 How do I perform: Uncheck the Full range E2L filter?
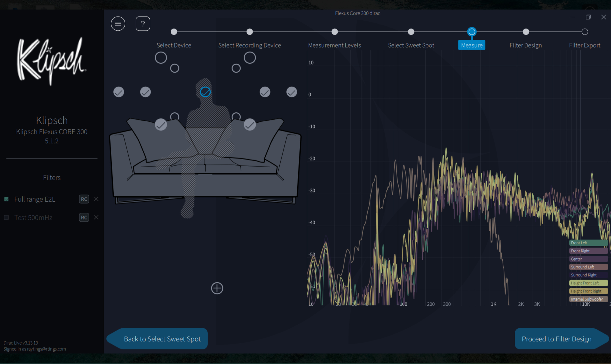[7, 199]
